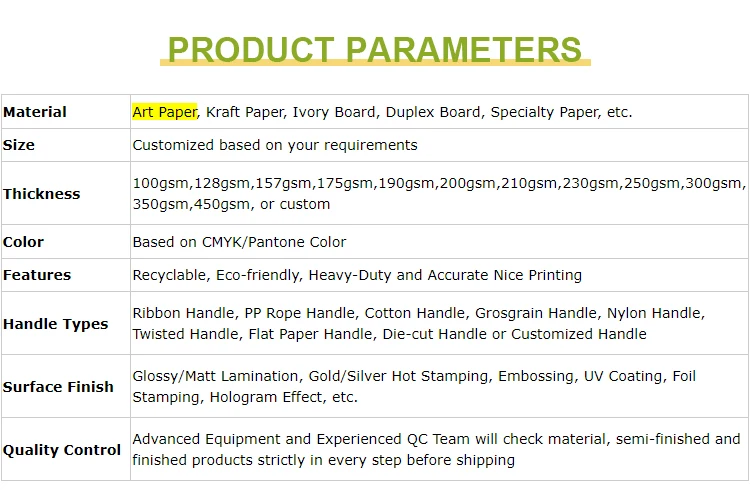Select the highlighted Art Paper text
Screen dimensions: 750x490
click(165, 112)
